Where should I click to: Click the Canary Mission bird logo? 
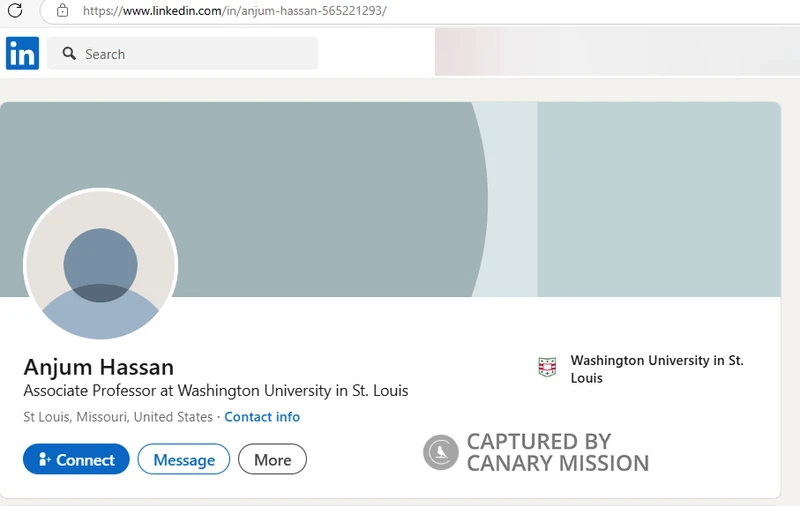coord(440,452)
